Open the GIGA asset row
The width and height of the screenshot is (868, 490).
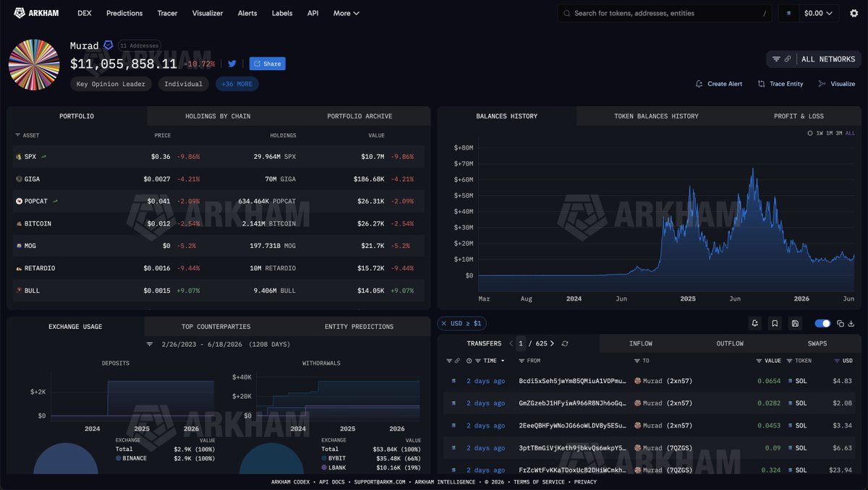[218, 179]
